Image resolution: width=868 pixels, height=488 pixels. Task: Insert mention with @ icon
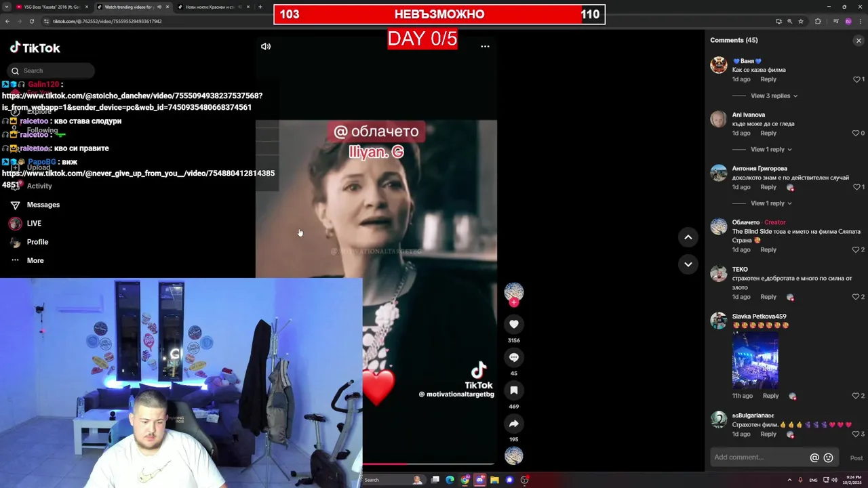814,458
